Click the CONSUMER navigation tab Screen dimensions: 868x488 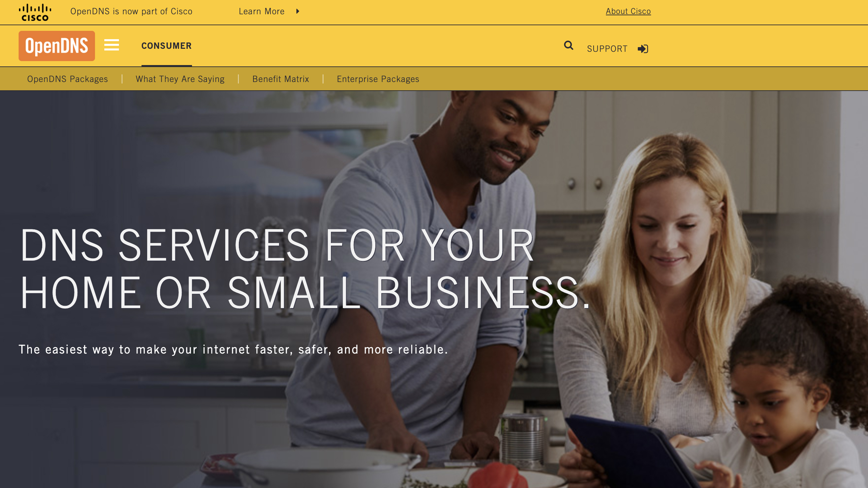pyautogui.click(x=166, y=46)
